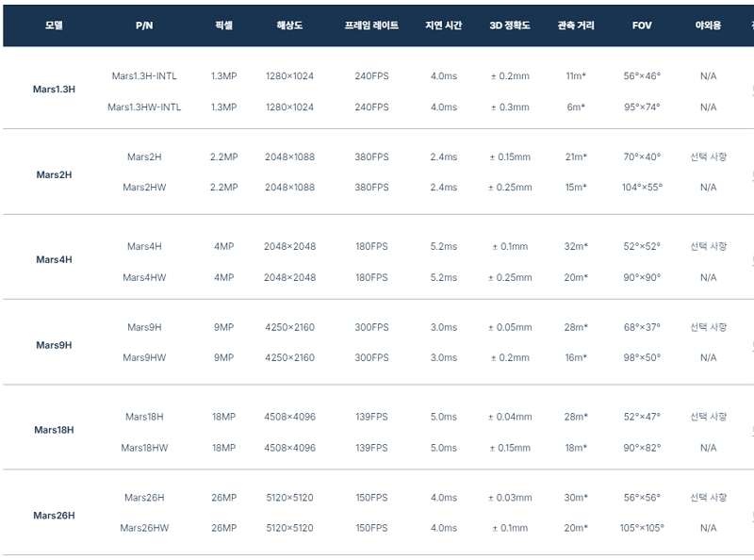Select the 선택 사항 cell in the Mars9H row

click(x=709, y=327)
